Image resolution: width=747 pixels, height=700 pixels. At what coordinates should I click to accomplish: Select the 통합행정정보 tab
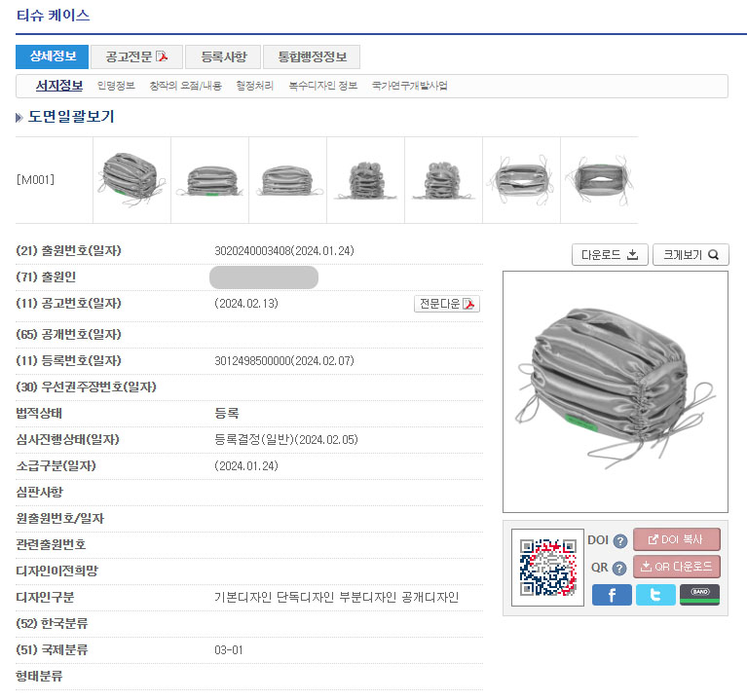pyautogui.click(x=312, y=56)
